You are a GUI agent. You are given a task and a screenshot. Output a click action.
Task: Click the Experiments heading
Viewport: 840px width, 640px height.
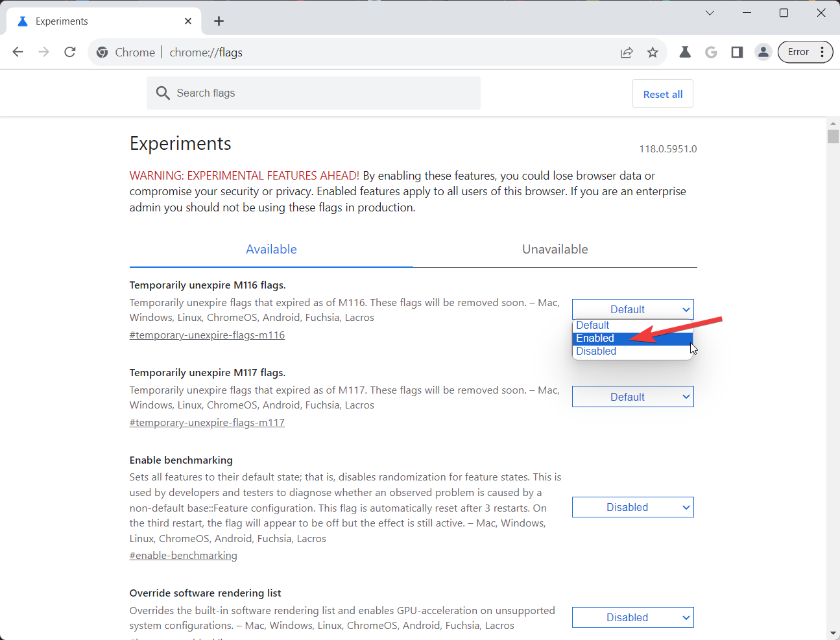(x=180, y=143)
